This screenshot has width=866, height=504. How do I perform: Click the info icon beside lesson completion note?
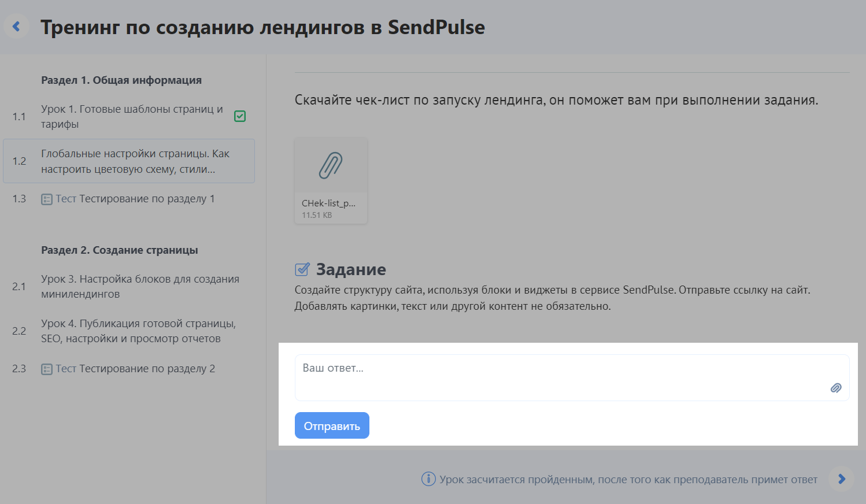[428, 479]
